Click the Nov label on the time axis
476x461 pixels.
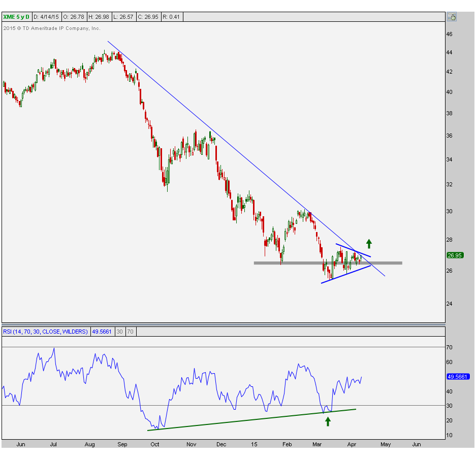coord(191,444)
